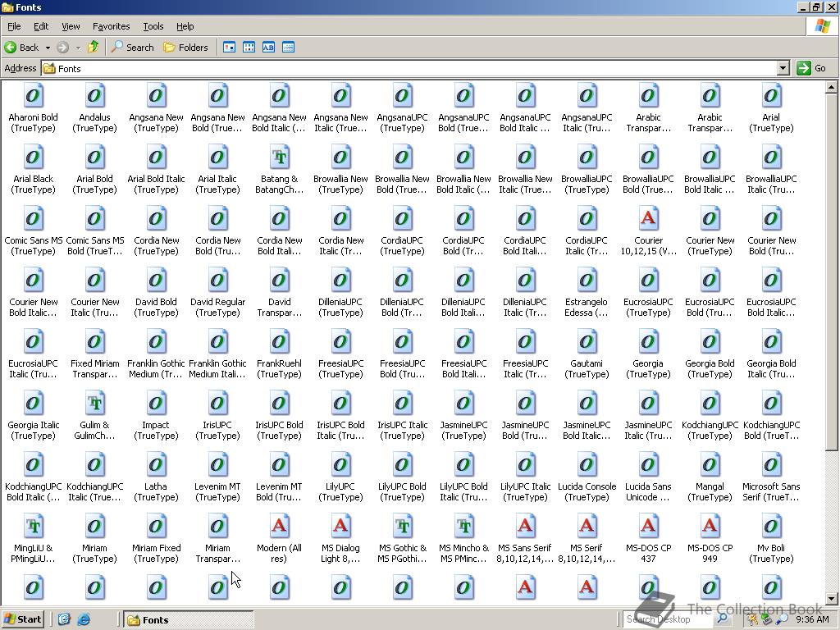Image resolution: width=840 pixels, height=630 pixels.
Task: Select MS Serif font icon
Action: [587, 527]
